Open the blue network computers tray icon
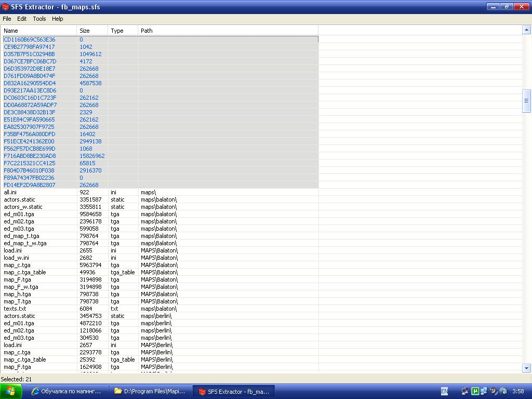Image resolution: width=532 pixels, height=399 pixels. click(484, 391)
